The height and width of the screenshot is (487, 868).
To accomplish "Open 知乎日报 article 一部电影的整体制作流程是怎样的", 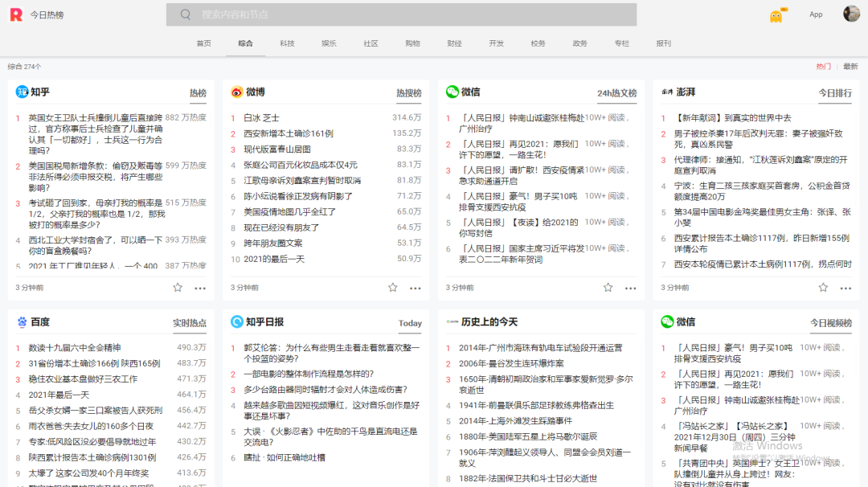I will [309, 374].
